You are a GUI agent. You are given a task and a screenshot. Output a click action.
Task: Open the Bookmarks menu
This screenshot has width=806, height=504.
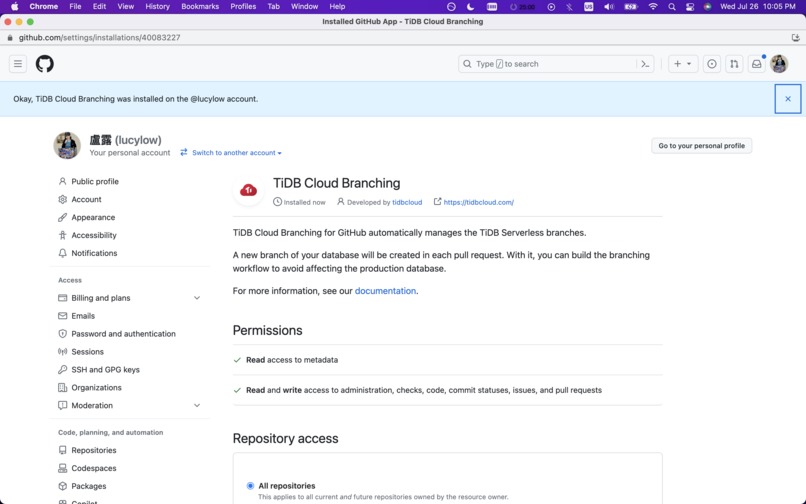(x=200, y=7)
